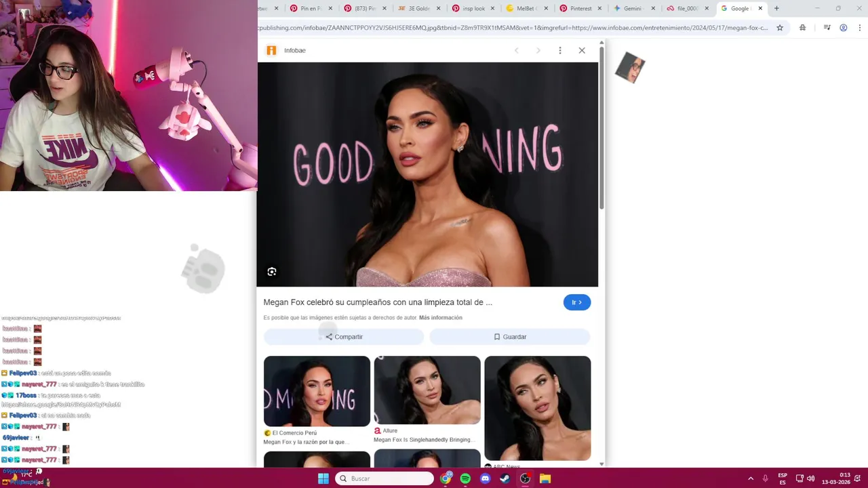Open the Google Lens search icon on image
This screenshot has width=868, height=488.
(x=272, y=272)
